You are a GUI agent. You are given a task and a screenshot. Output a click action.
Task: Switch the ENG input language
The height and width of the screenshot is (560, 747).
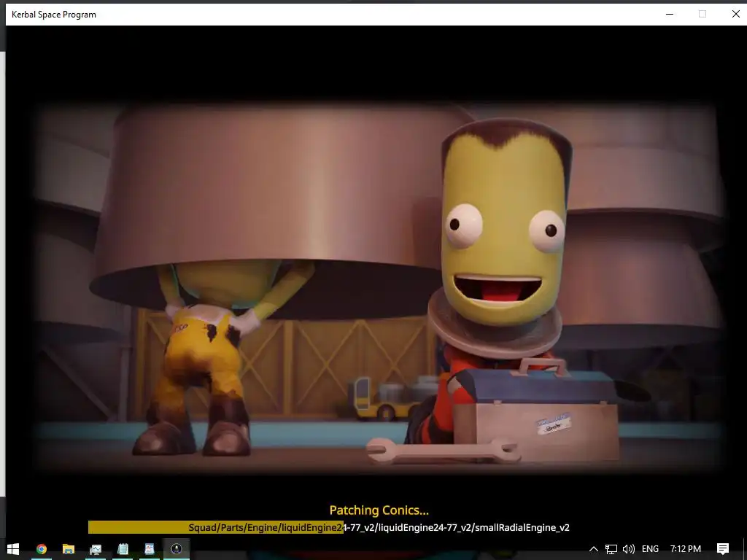pos(650,549)
